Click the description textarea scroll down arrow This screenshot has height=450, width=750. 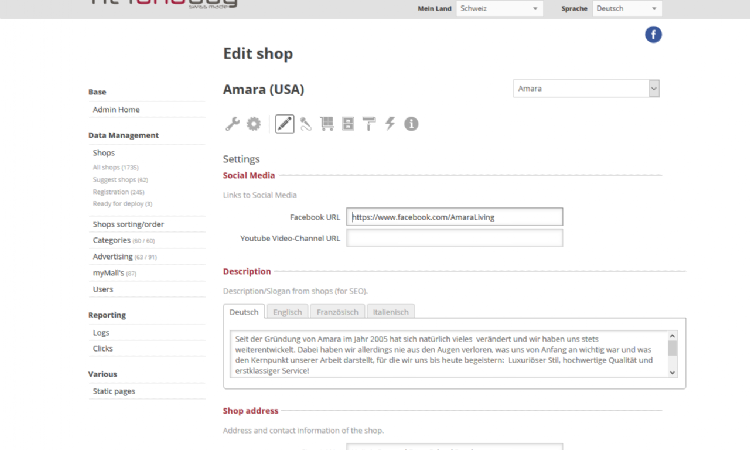(672, 371)
